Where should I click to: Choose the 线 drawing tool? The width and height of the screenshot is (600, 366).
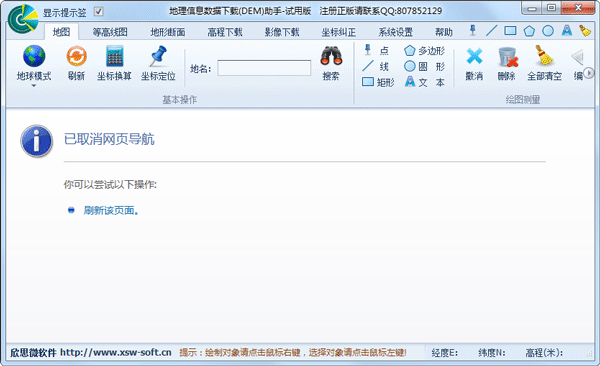click(x=376, y=66)
